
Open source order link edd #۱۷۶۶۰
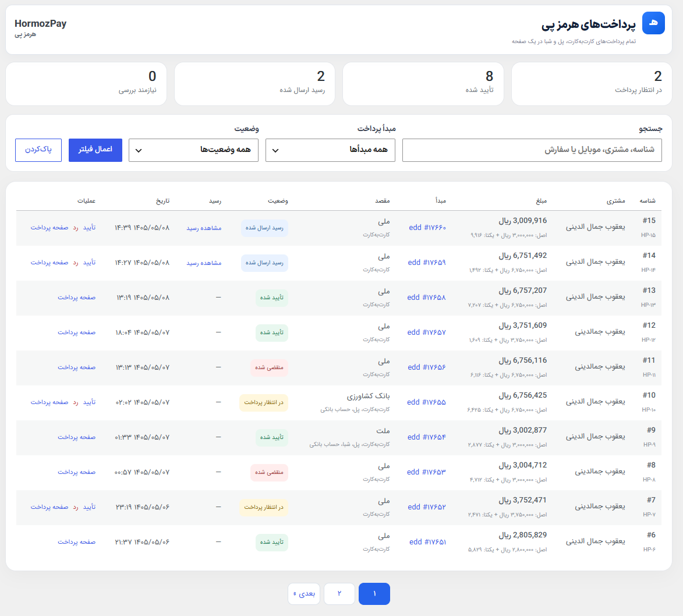tap(427, 228)
